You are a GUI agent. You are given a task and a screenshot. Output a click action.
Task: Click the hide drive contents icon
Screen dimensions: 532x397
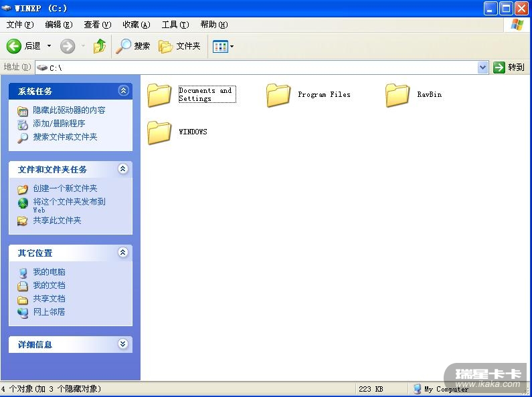pyautogui.click(x=23, y=111)
